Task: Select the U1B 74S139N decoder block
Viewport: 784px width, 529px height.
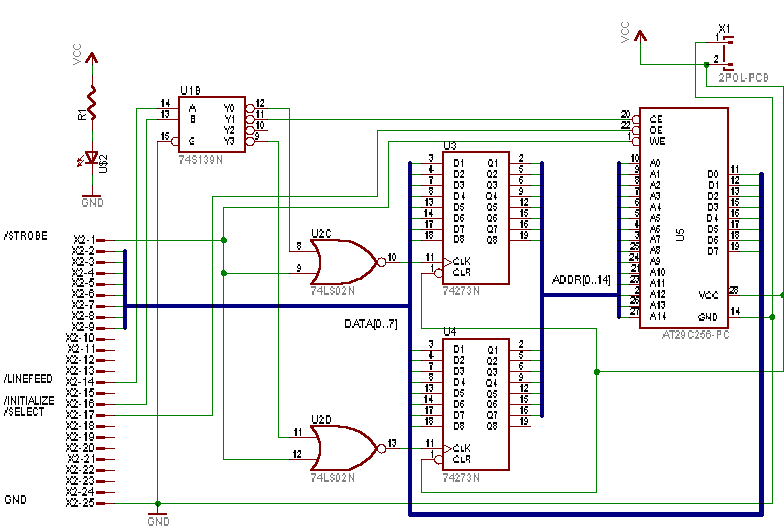Action: click(212, 124)
